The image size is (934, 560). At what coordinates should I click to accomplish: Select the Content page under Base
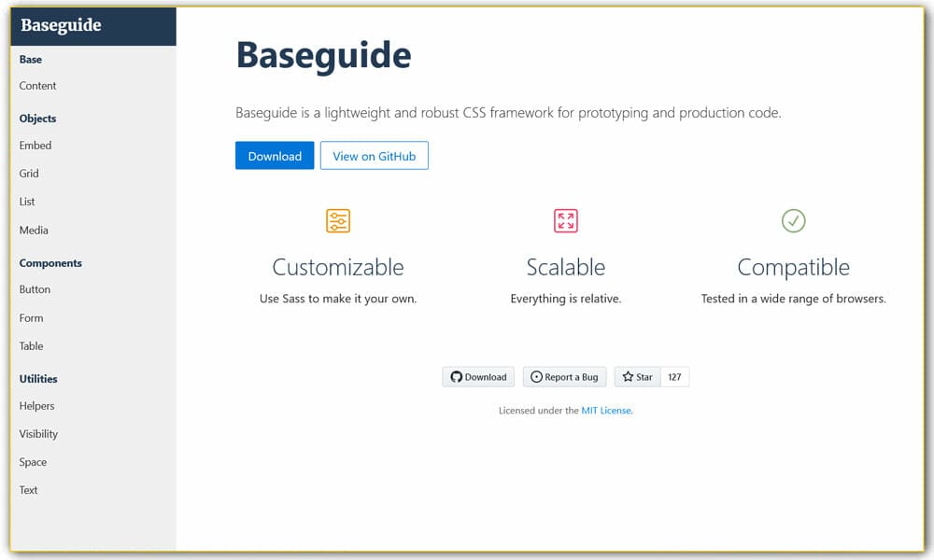tap(37, 86)
